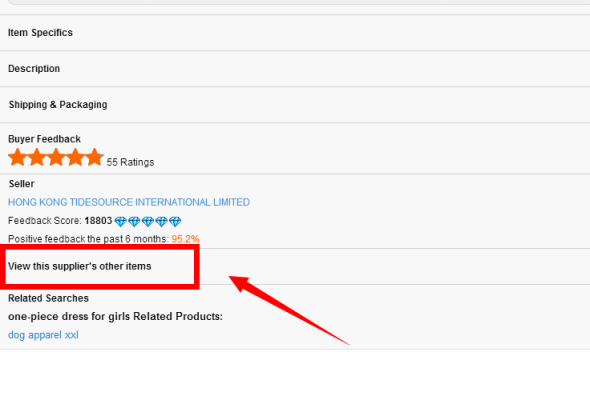Click the fourth orange rating star
The image size is (590, 400).
pyautogui.click(x=75, y=157)
